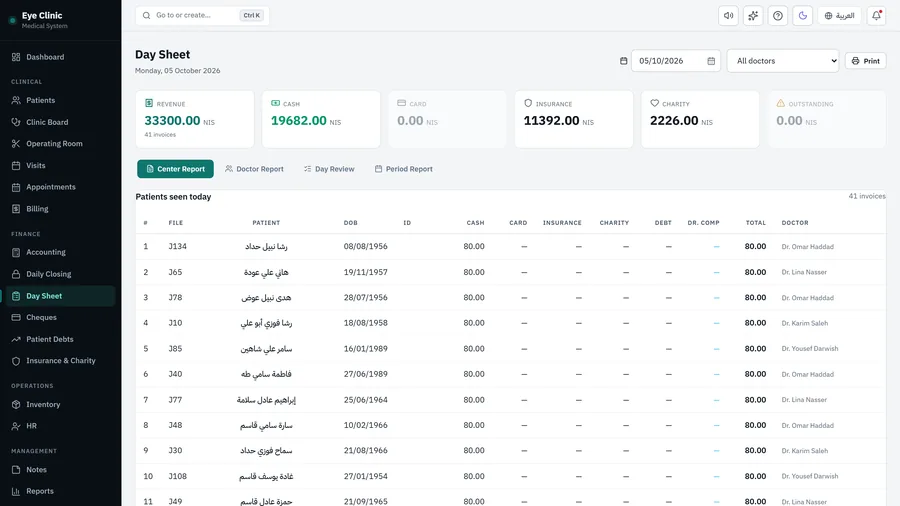Click the Charity heart icon

[654, 103]
